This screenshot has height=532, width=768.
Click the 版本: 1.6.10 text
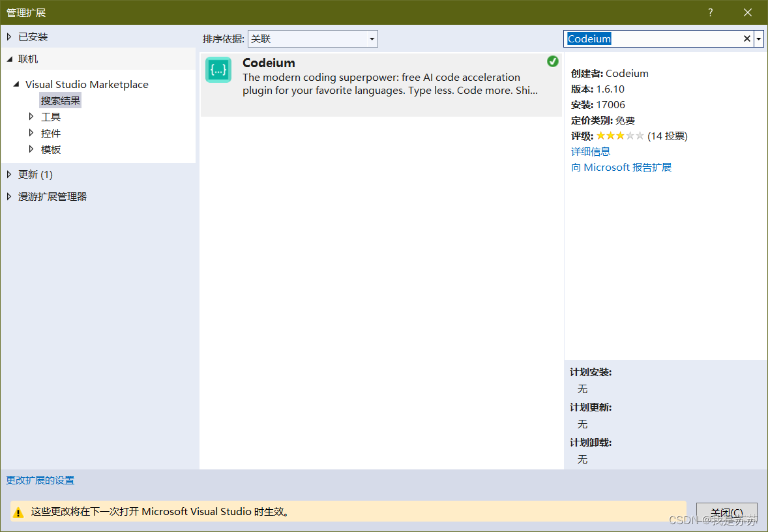[x=598, y=89]
